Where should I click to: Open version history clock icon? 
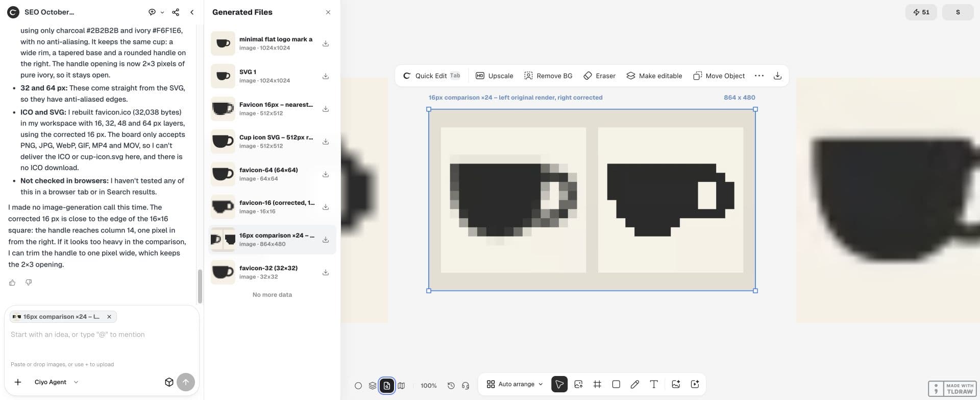coord(451,386)
